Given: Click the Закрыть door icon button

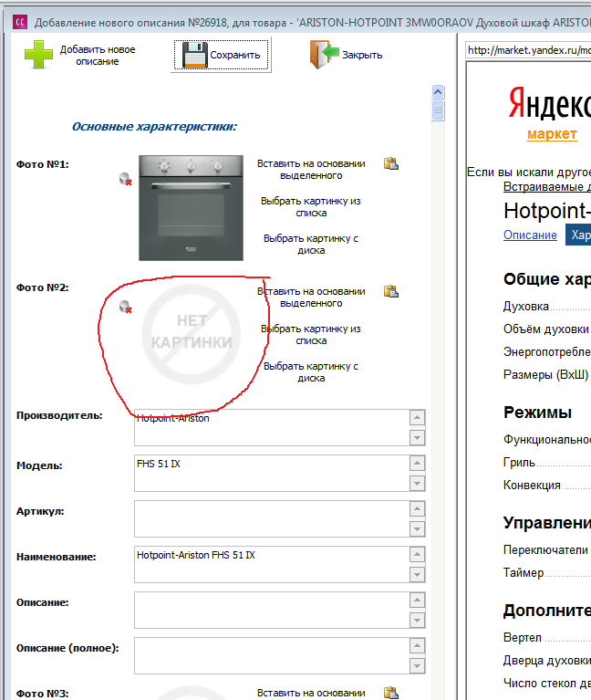Looking at the screenshot, I should (347, 55).
